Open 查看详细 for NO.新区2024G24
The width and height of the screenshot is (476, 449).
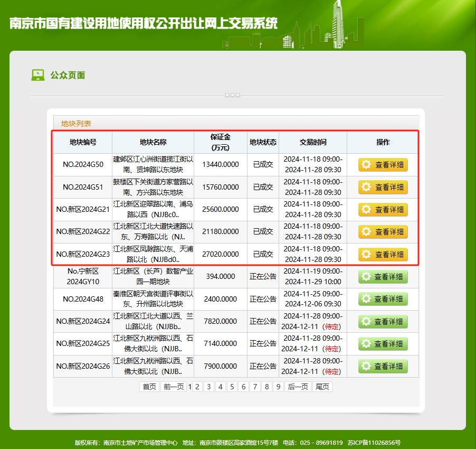click(x=383, y=322)
